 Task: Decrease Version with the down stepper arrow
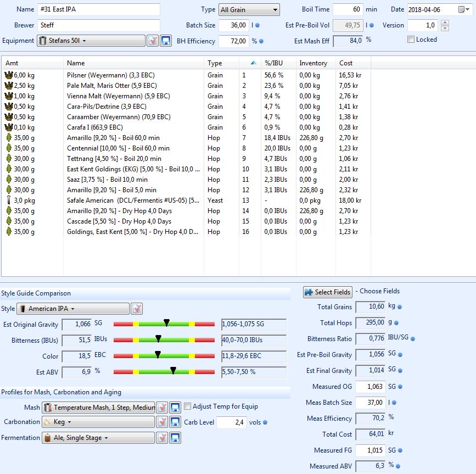coord(445,28)
